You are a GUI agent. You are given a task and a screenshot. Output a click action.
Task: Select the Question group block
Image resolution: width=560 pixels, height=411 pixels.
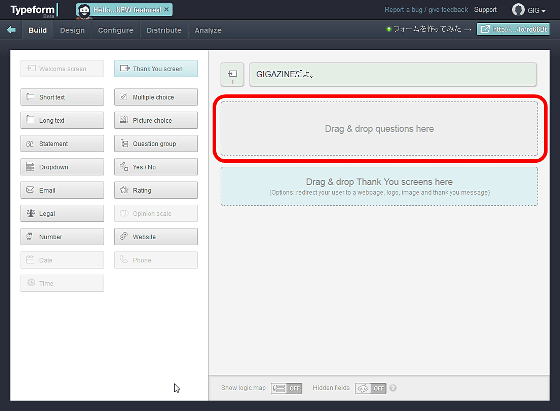156,144
